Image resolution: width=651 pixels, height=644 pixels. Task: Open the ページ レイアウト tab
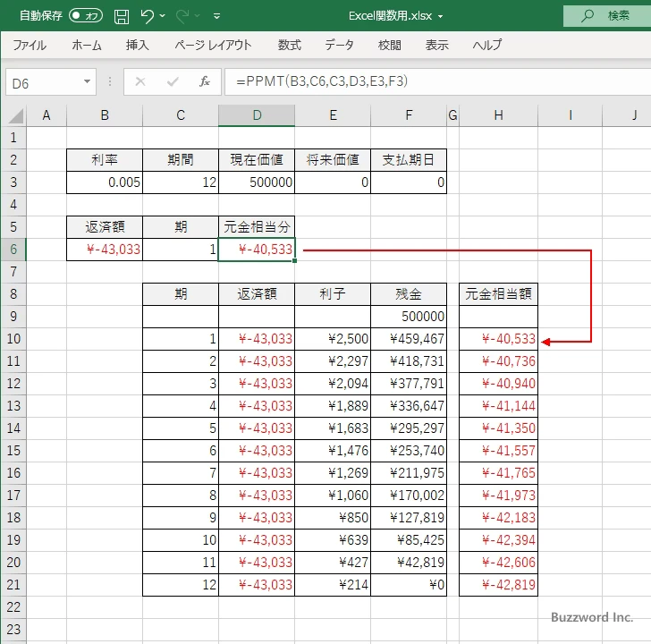point(213,45)
